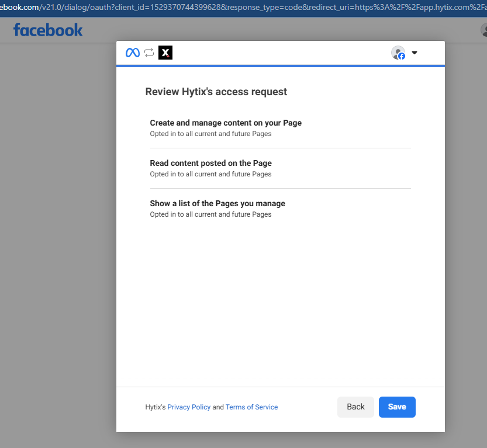The height and width of the screenshot is (448, 487).
Task: Click the Hytix black X app icon
Action: (165, 53)
